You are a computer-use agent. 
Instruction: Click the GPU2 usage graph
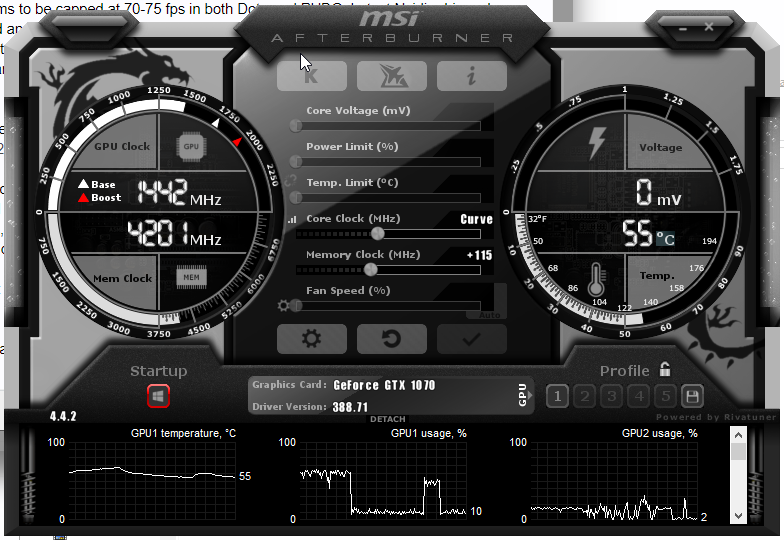[x=614, y=480]
